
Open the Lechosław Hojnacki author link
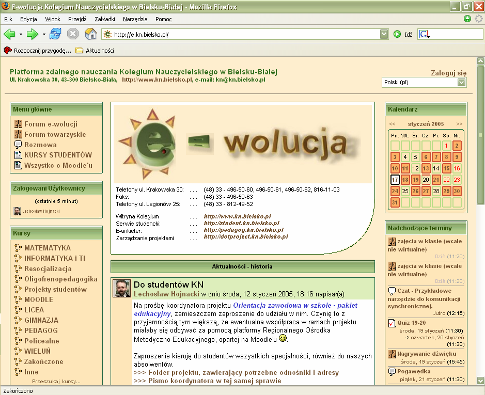(166, 294)
